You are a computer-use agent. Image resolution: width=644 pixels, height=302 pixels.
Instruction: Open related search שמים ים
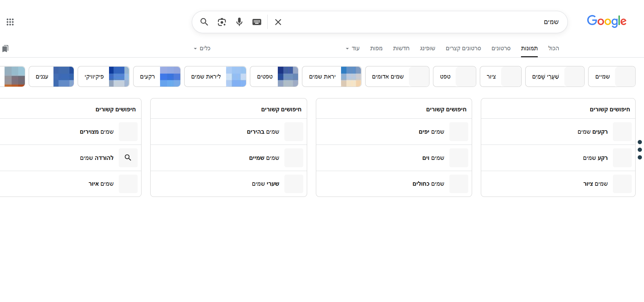point(394,158)
